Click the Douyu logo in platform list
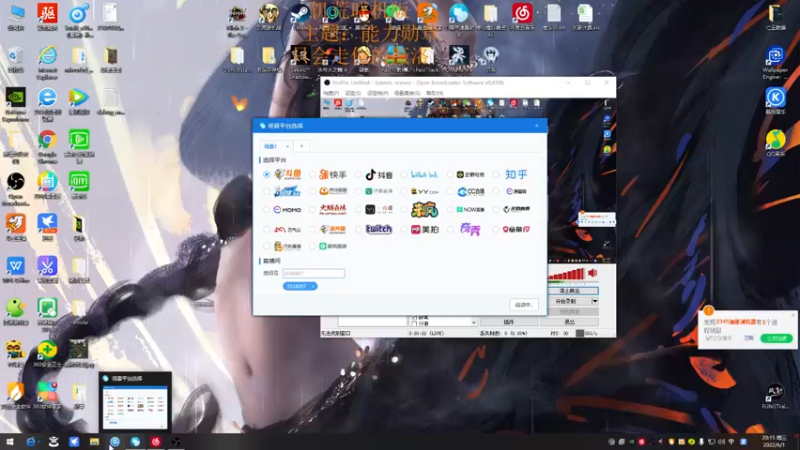 [287, 174]
